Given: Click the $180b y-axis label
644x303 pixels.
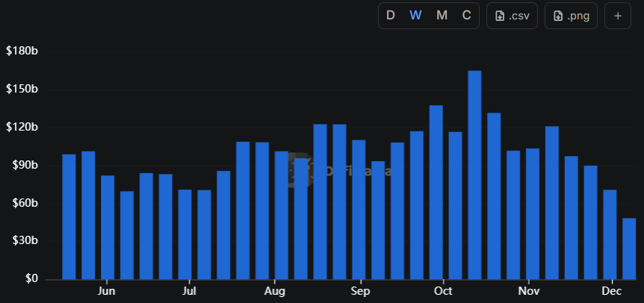Looking at the screenshot, I should tap(22, 51).
